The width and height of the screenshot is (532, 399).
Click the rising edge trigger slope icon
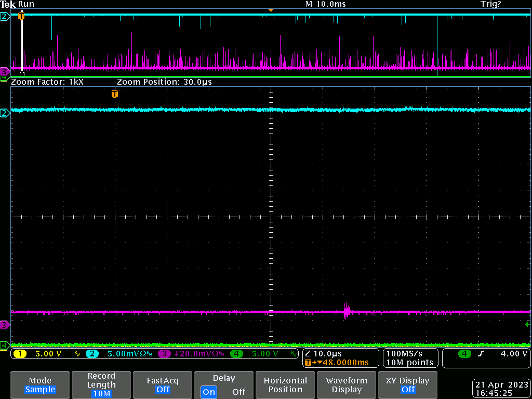(480, 354)
